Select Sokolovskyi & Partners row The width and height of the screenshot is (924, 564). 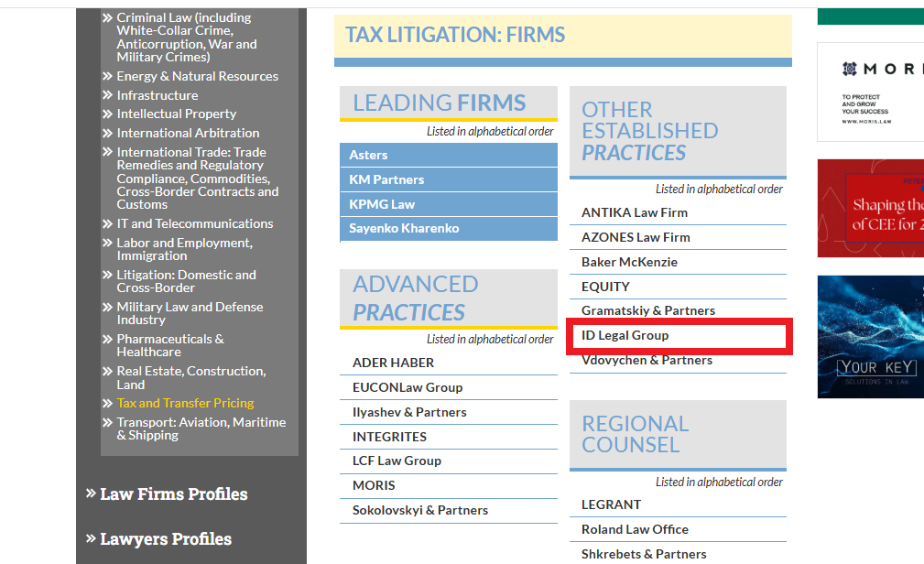(449, 510)
